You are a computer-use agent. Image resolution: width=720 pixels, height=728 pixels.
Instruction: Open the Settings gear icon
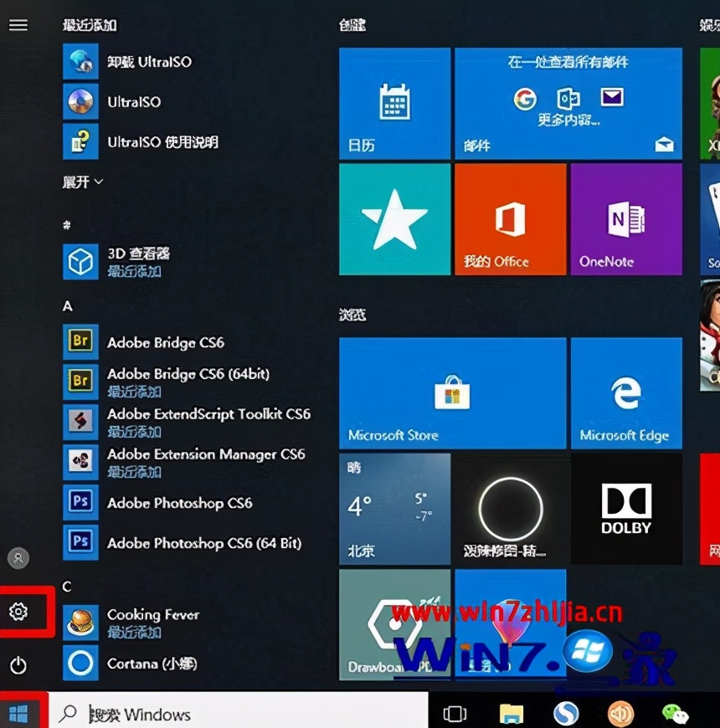click(x=18, y=613)
